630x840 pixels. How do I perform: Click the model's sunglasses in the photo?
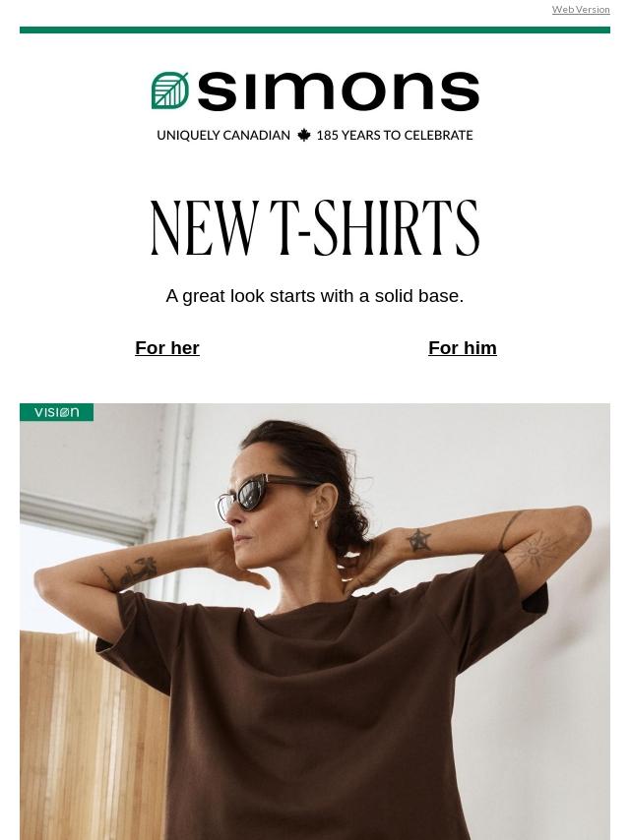[263, 496]
